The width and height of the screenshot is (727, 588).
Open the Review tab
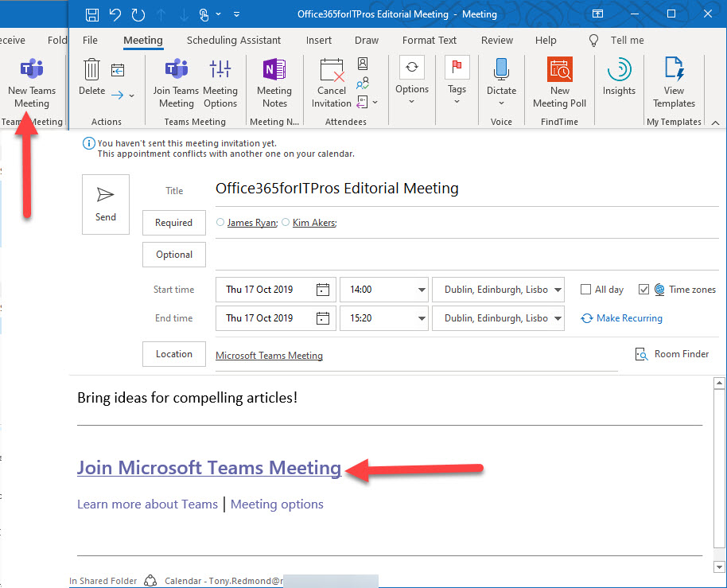tap(497, 41)
